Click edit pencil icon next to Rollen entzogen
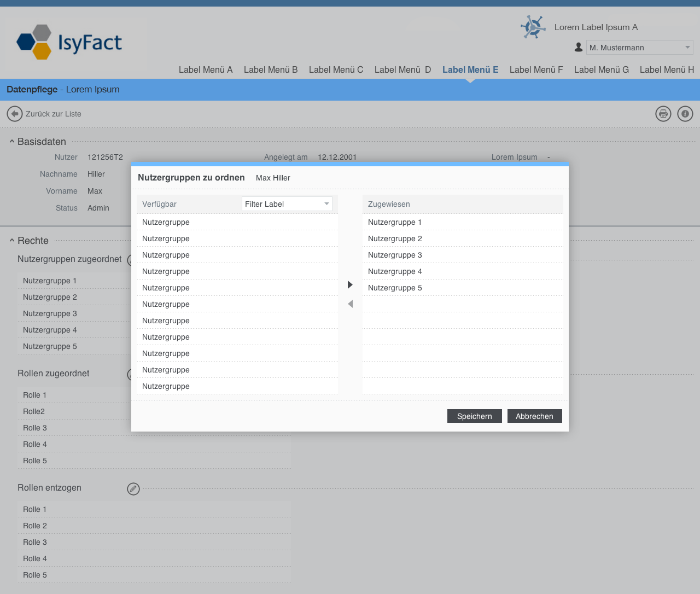This screenshot has width=700, height=594. click(133, 489)
